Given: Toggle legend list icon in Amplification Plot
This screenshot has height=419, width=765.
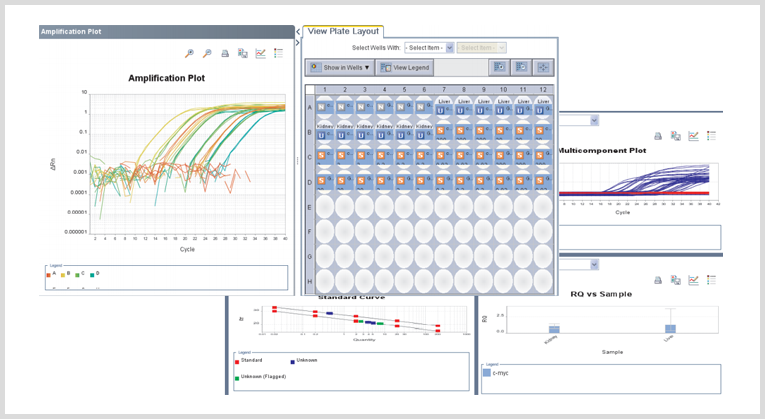Looking at the screenshot, I should (279, 53).
